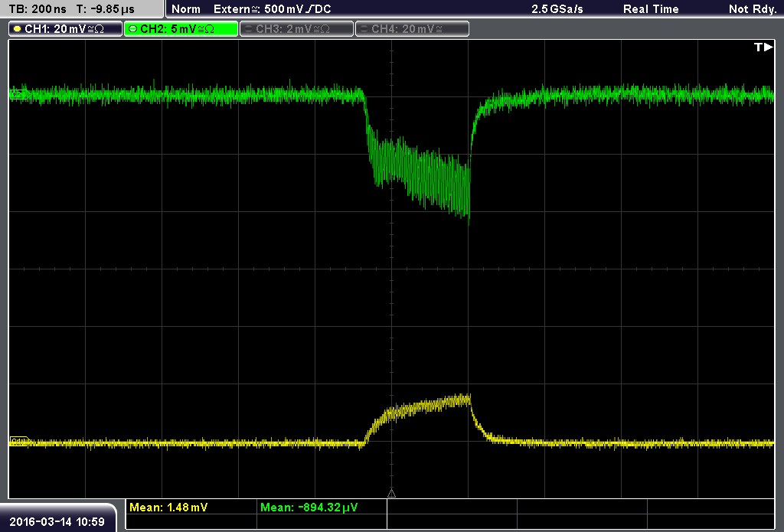Click the T: -9.85 µs trigger position readout
Screen dimensions: 784x532
[x=105, y=9]
